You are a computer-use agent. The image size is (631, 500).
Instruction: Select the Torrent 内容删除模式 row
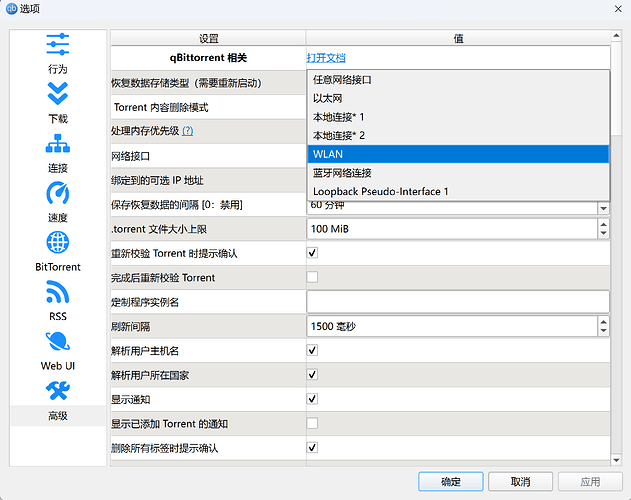[208, 107]
